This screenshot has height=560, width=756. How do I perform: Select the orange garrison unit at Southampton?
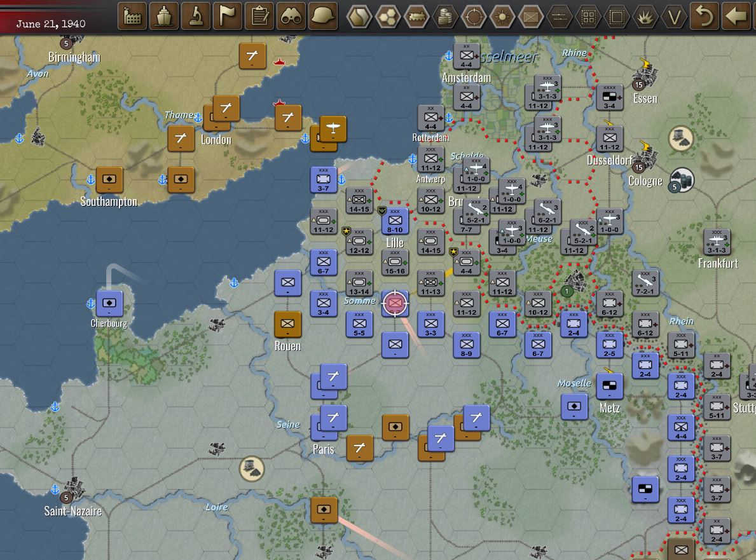109,180
